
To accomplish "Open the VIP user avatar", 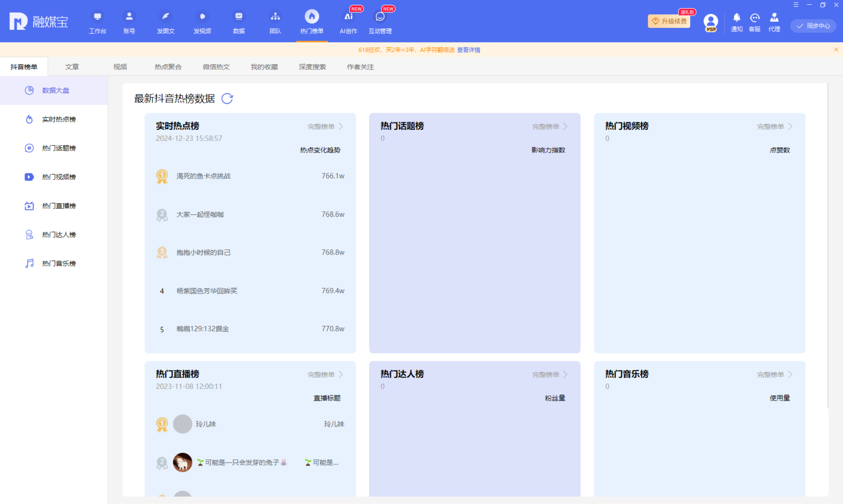I will [711, 23].
